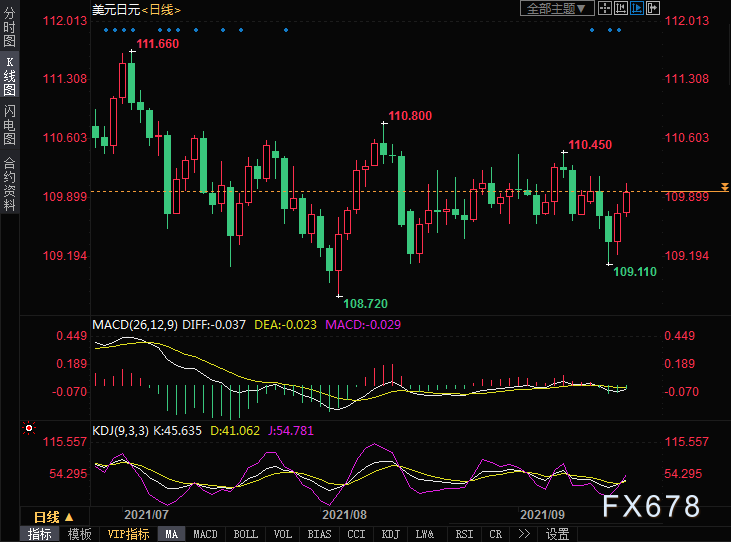The width and height of the screenshot is (731, 542).
Task: Click the 110.800 peak label
Action: [x=410, y=116]
